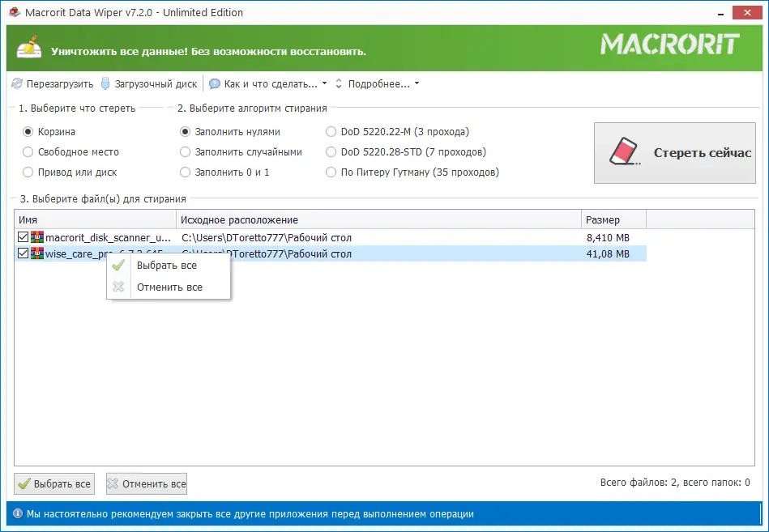Click the MACRORIT logo in banner
The image size is (769, 532).
(670, 44)
